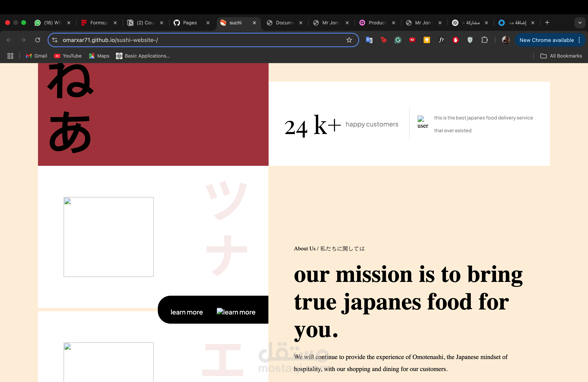Bookmark this page with star icon
588x382 pixels.
[x=349, y=40]
